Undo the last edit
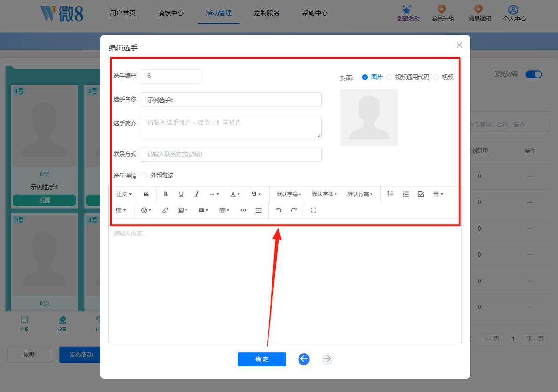 point(278,210)
